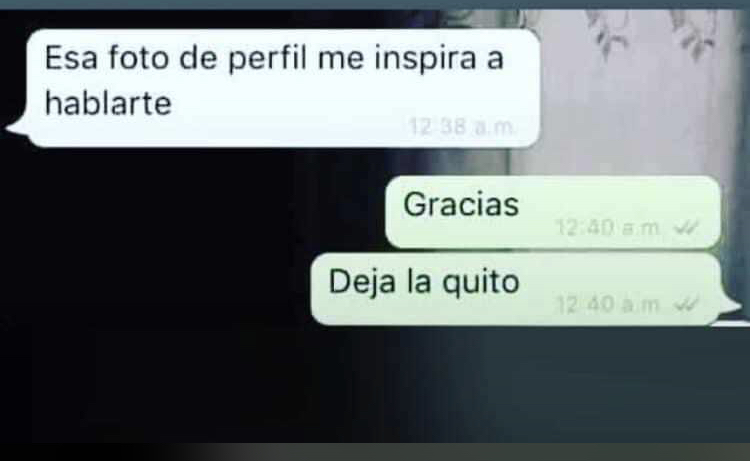Click the tail pointer of the Deja la quito bubble
750x461 pixels.
pos(730,307)
